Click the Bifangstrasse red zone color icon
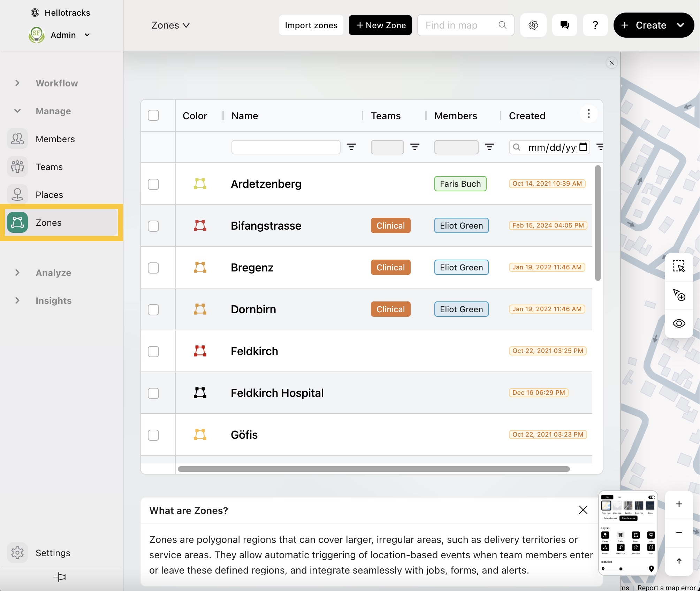The image size is (700, 591). coord(200,225)
